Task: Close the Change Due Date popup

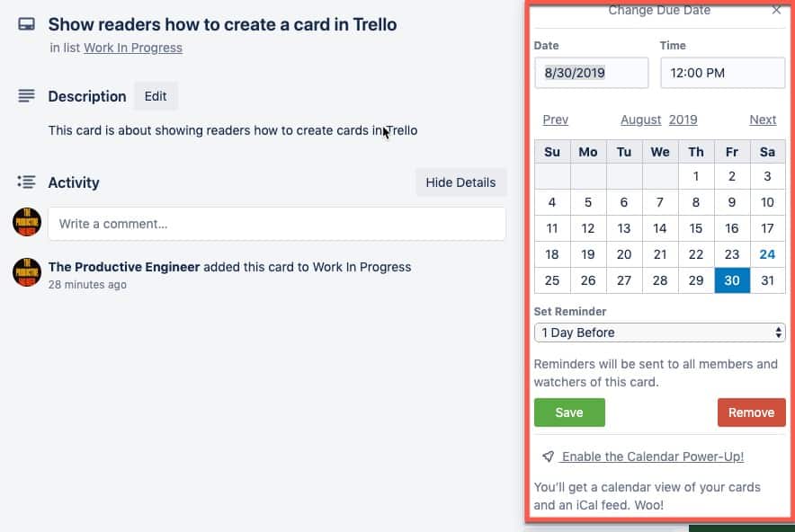Action: (x=776, y=10)
